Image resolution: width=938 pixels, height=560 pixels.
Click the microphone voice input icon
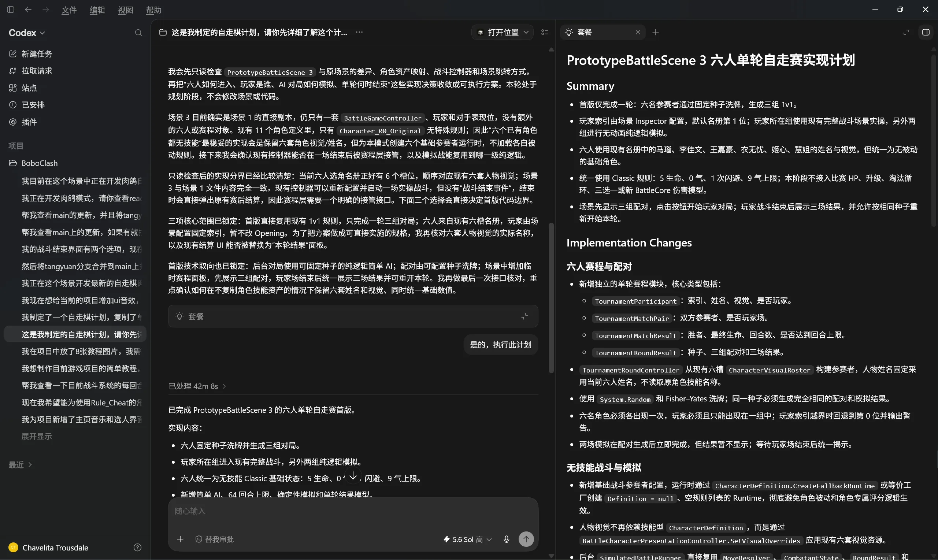[x=506, y=539]
